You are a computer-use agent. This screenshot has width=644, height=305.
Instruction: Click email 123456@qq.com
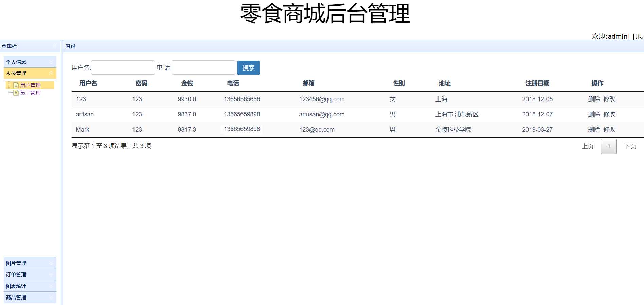pos(322,99)
